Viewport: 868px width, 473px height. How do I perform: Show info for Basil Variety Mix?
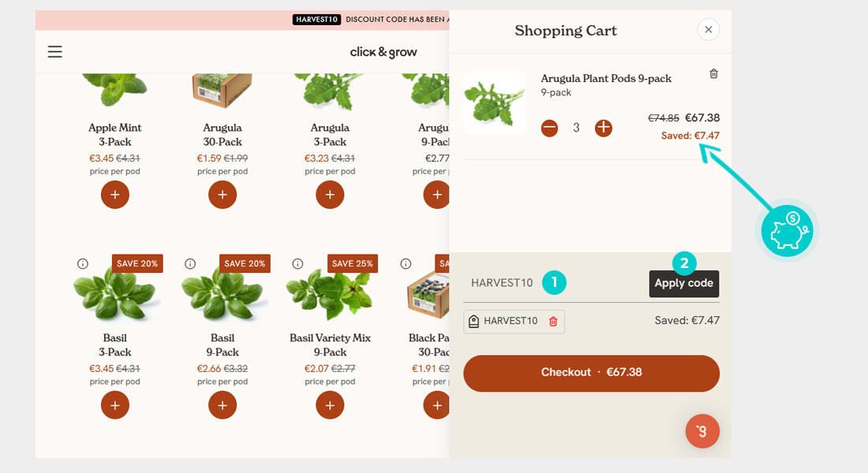click(x=297, y=264)
